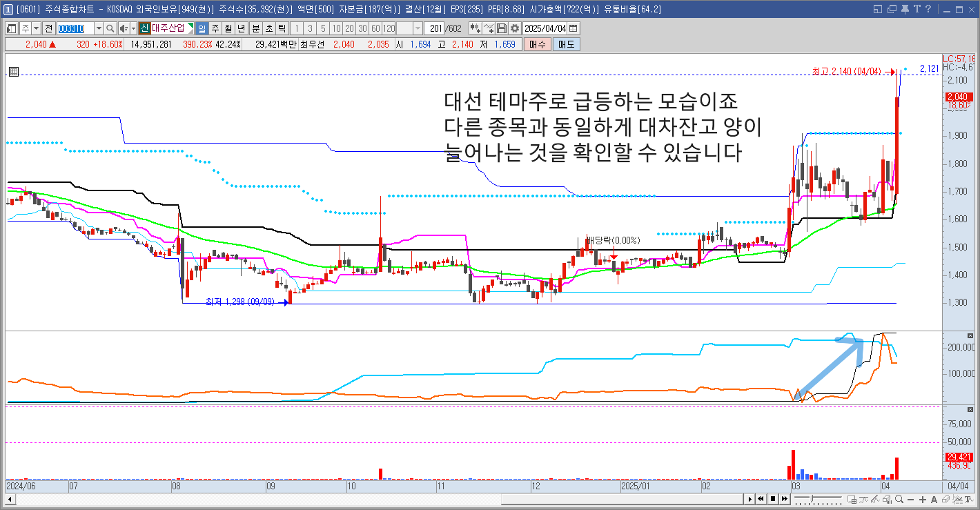Open dropdown arrow beside stock code 003310
The height and width of the screenshot is (510, 980).
[99, 28]
